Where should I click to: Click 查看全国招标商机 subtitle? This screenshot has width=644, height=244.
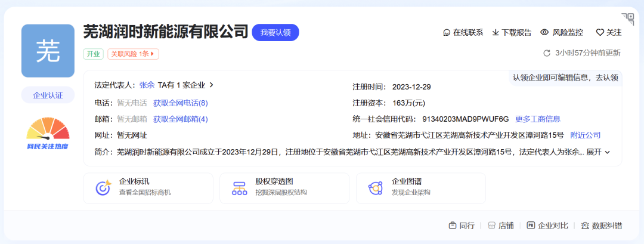(x=145, y=192)
